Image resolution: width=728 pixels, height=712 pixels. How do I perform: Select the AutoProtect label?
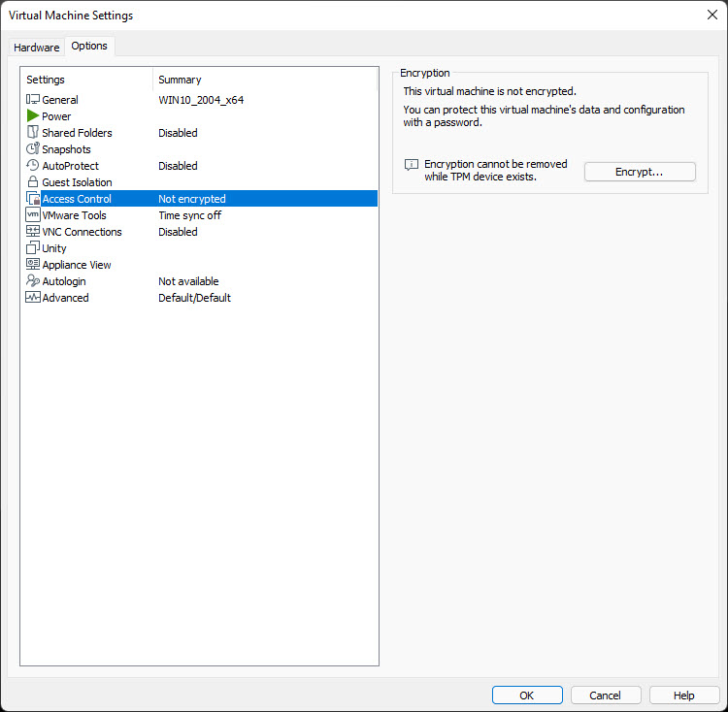71,166
